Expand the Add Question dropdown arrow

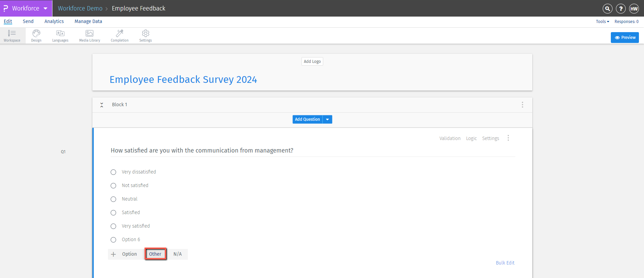point(328,119)
